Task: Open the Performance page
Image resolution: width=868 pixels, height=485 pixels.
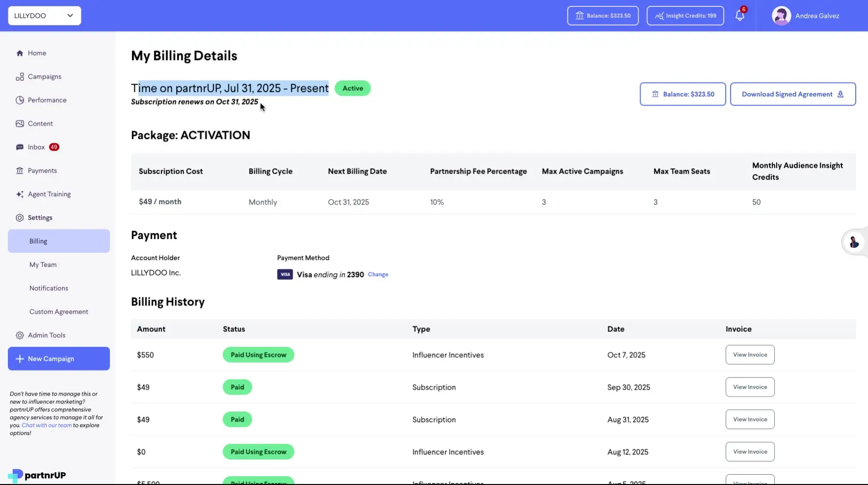Action: pyautogui.click(x=47, y=100)
